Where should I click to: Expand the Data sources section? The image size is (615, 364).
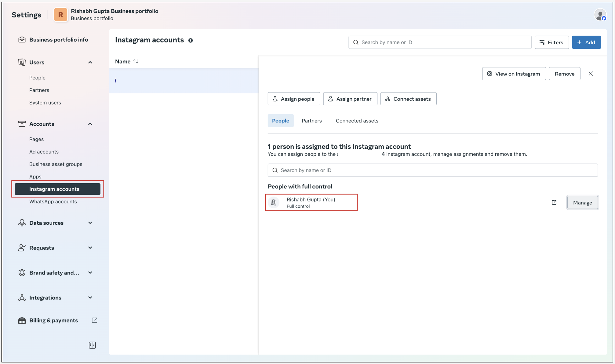pyautogui.click(x=90, y=223)
